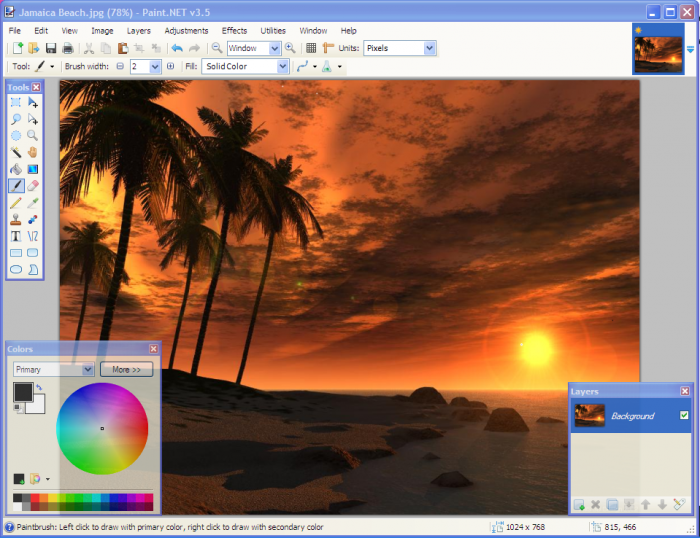Select the Paint Bucket tool
This screenshot has width=700, height=538.
[16, 169]
